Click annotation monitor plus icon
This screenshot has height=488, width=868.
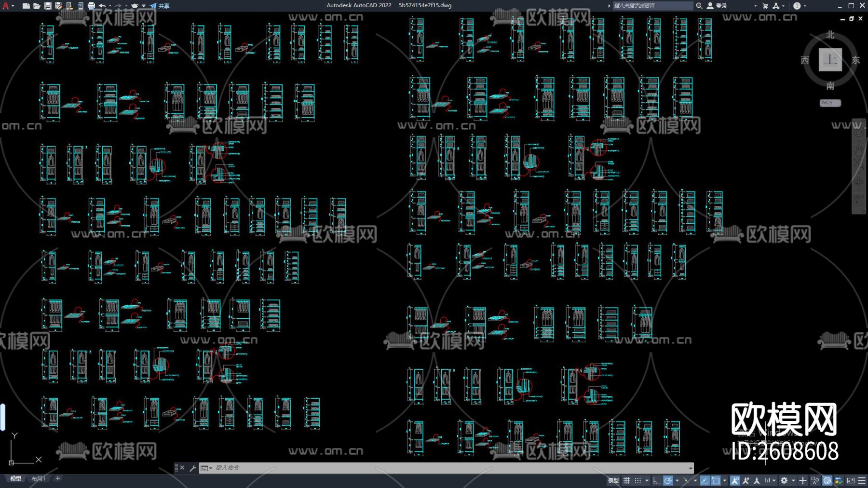tap(803, 480)
